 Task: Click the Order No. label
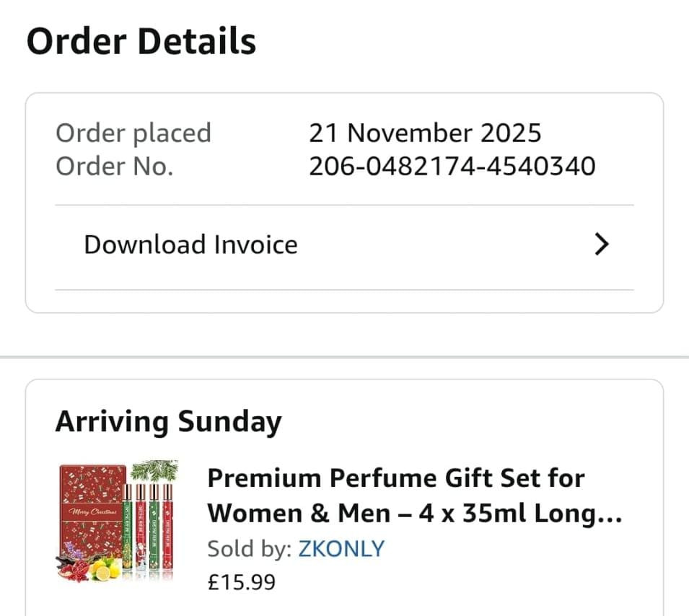point(115,167)
